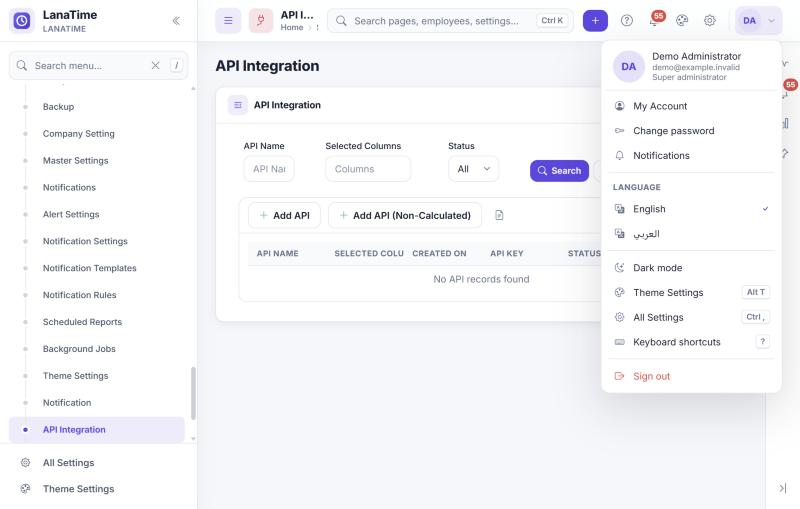Click the key icon beside Change password
Screen dimensions: 800x509
(619, 131)
